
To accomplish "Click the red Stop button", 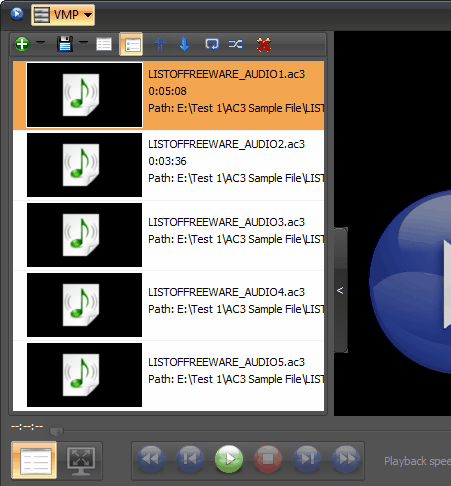I will [268, 459].
